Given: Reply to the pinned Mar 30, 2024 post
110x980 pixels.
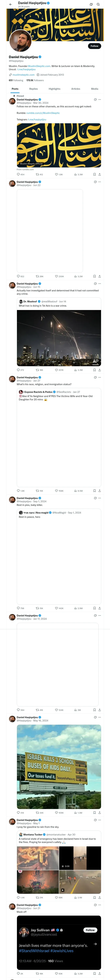Looking at the screenshot, I should pos(18,174).
